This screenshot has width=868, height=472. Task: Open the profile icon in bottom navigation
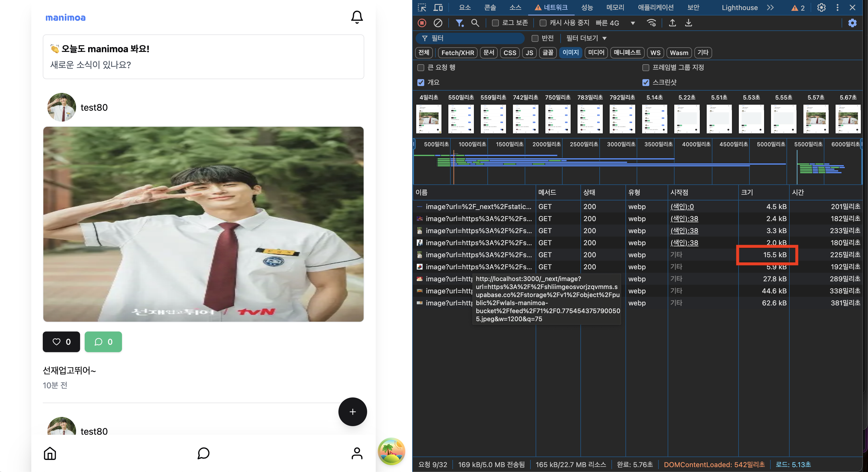pyautogui.click(x=357, y=453)
